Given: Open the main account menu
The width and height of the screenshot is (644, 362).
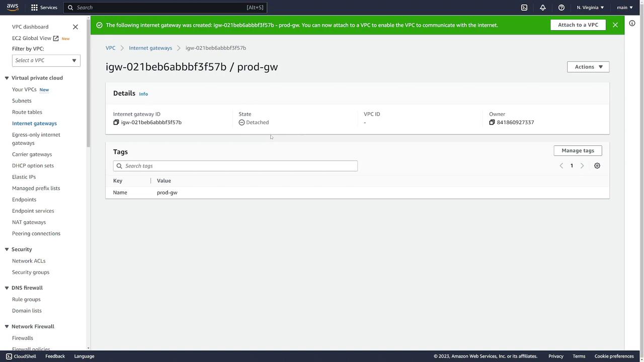Looking at the screenshot, I should tap(625, 8).
